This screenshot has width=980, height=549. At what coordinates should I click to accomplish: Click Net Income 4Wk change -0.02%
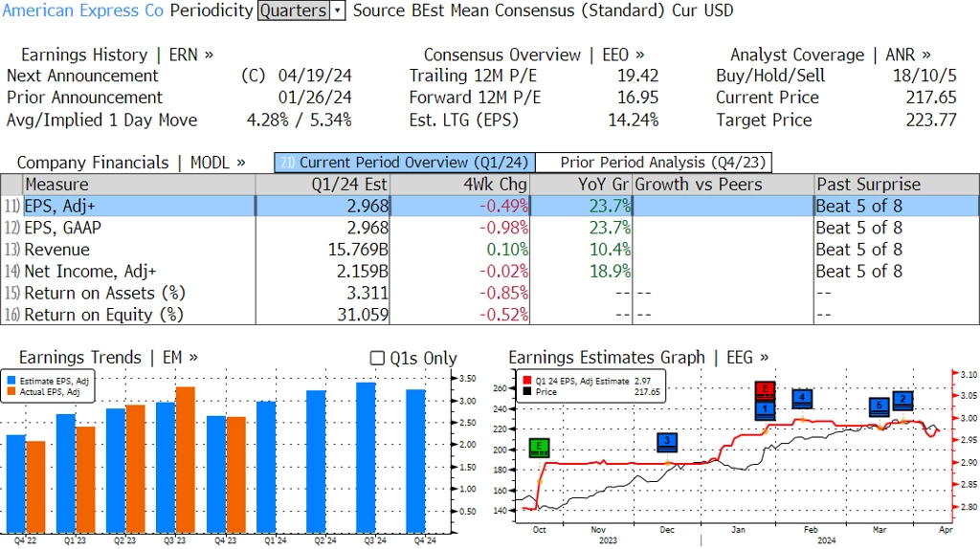pyautogui.click(x=503, y=272)
